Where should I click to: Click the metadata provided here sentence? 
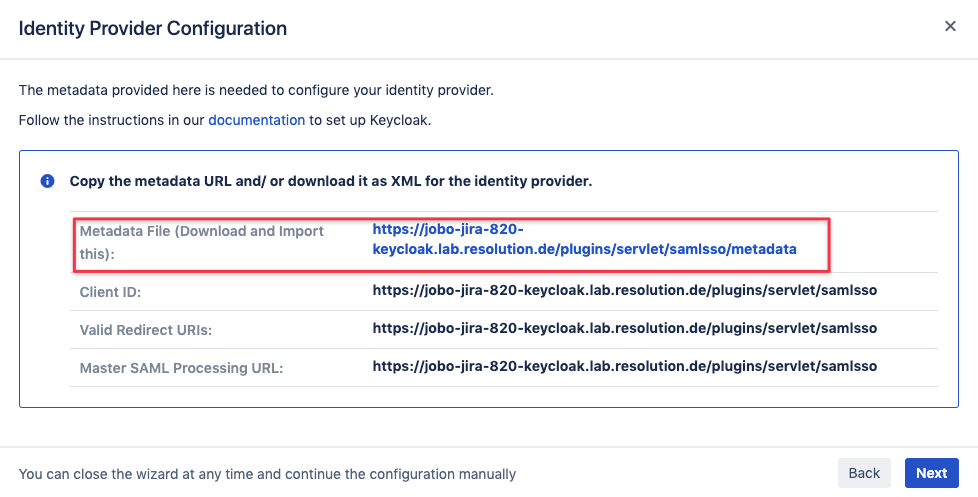click(256, 90)
